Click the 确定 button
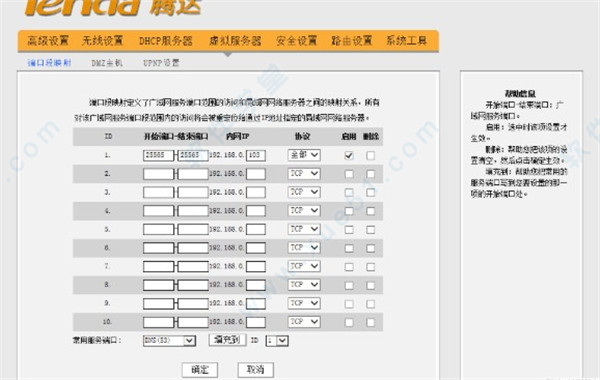This screenshot has width=600, height=380. (x=200, y=370)
